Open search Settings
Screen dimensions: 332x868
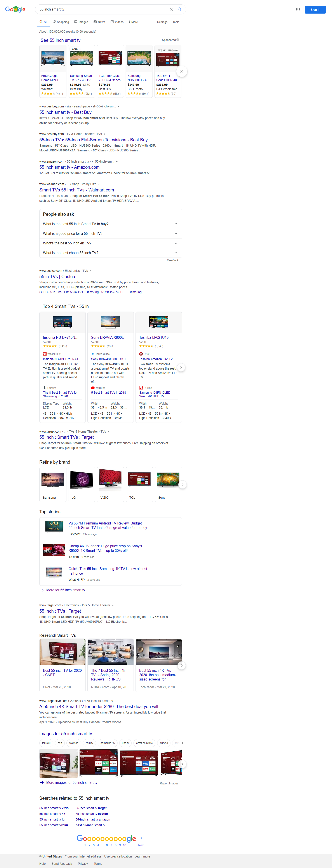click(x=162, y=22)
